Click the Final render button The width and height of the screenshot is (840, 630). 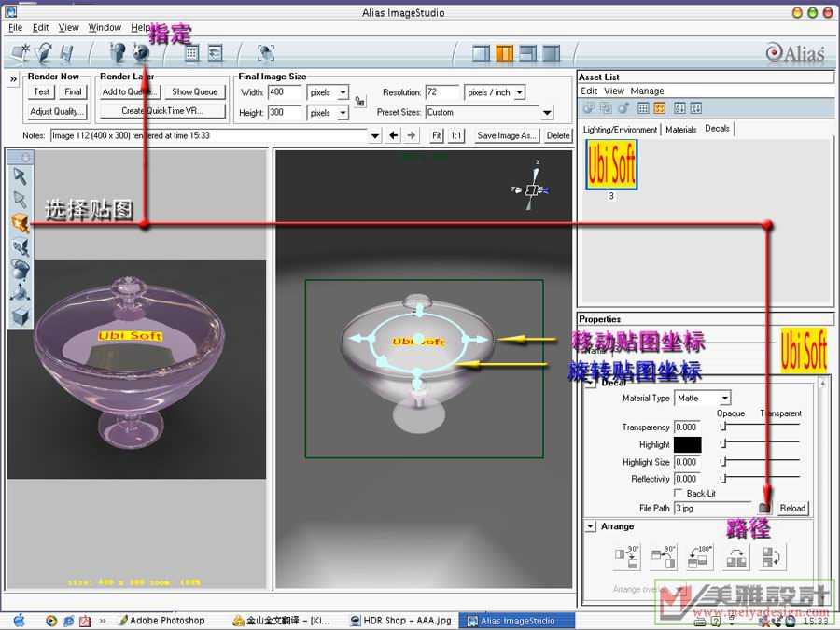[x=73, y=91]
